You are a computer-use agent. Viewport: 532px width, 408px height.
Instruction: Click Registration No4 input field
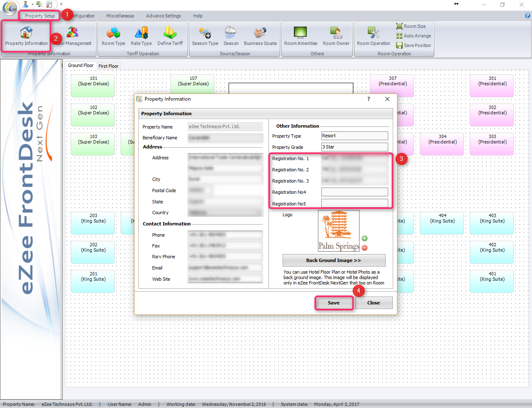pos(355,192)
